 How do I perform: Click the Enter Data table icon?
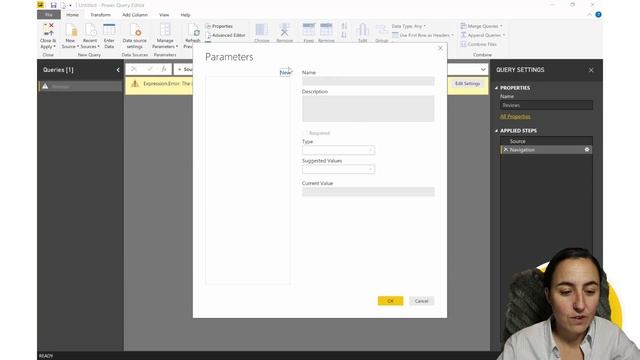pos(109,30)
